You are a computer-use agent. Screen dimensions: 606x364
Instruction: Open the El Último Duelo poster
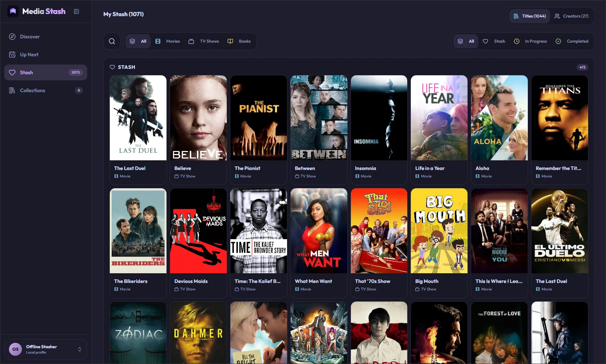pyautogui.click(x=560, y=231)
